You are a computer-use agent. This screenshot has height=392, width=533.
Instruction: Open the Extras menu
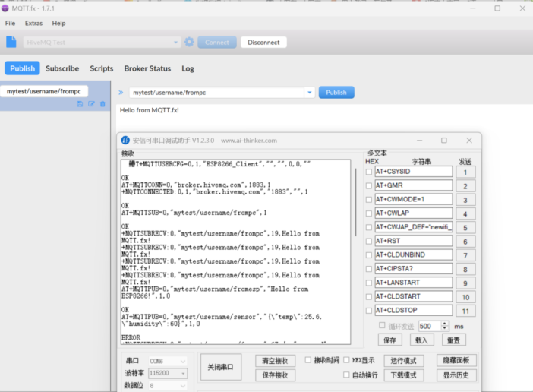pyautogui.click(x=33, y=23)
